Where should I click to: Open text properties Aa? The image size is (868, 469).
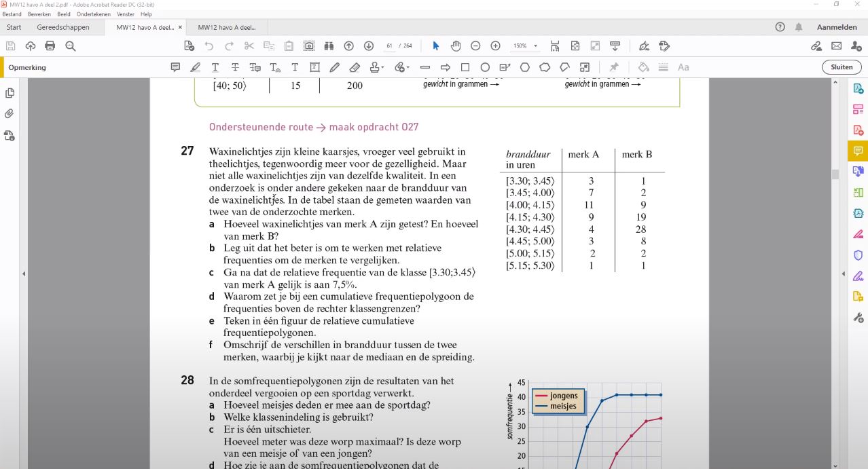point(683,67)
